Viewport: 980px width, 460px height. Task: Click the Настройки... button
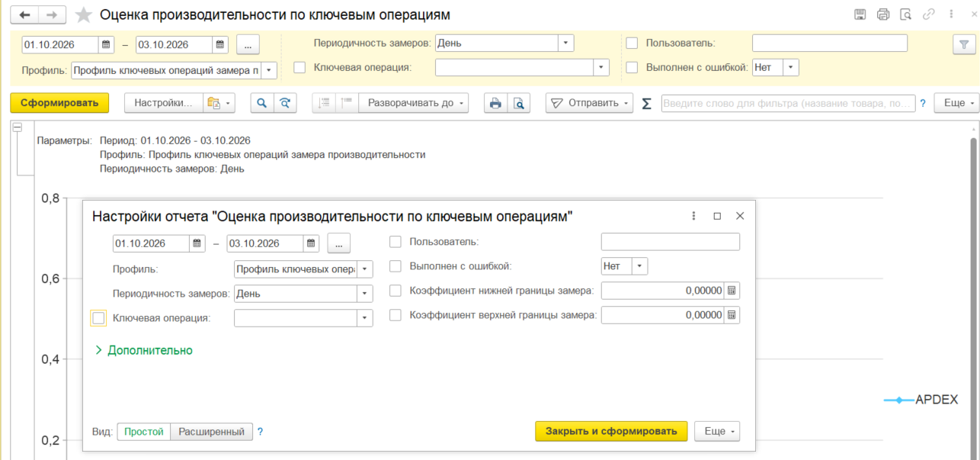[164, 103]
